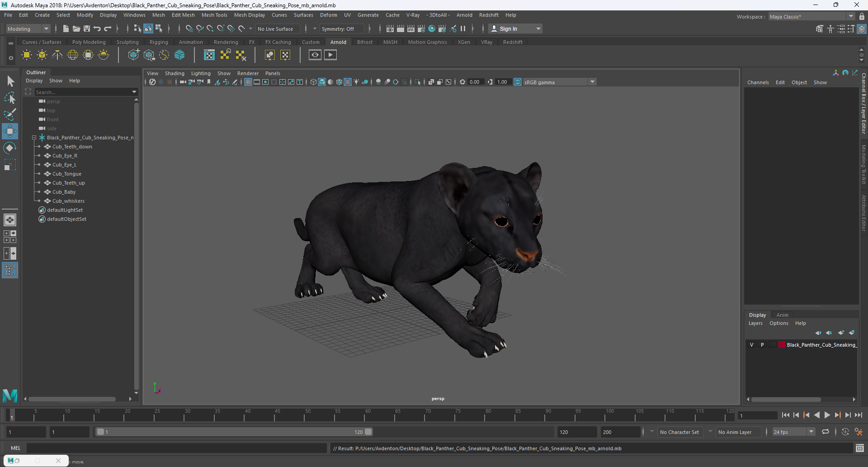The width and height of the screenshot is (868, 467).
Task: Open Channels menu in Channel Box
Action: (758, 82)
